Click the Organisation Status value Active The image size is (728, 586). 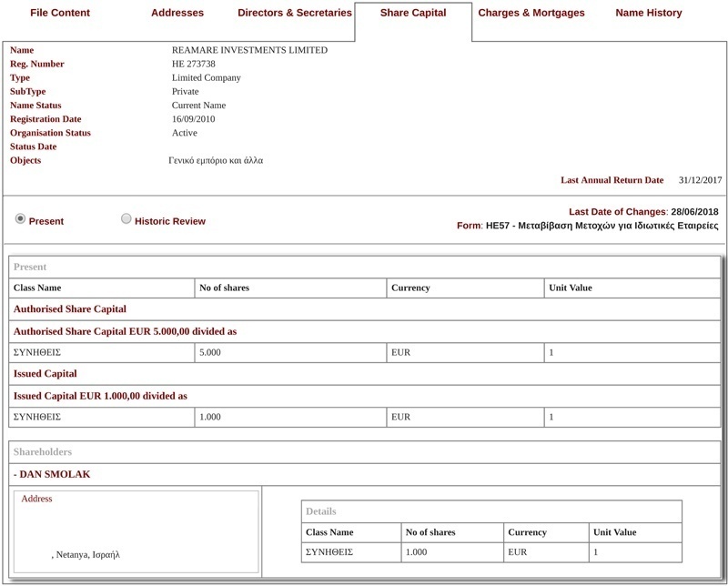coord(185,133)
